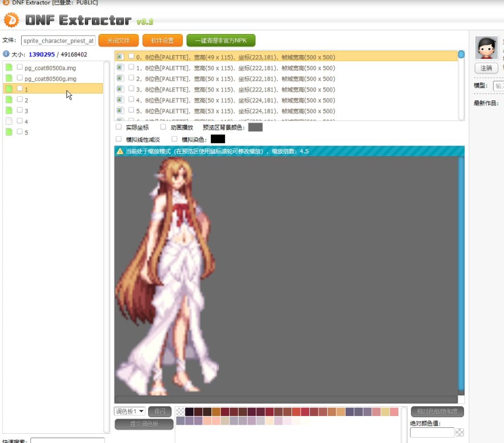The image size is (504, 443).
Task: Tick the checkbox of tree item 2
Action: (19, 99)
